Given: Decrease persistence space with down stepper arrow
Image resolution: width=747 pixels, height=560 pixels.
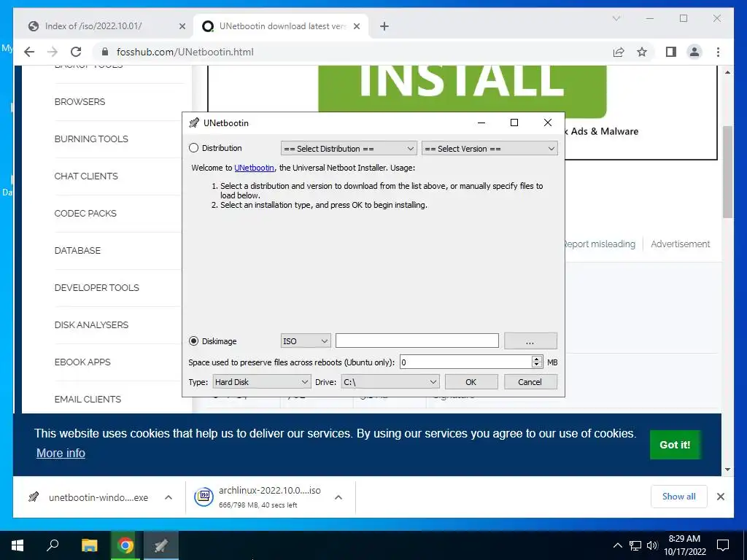Looking at the screenshot, I should (x=537, y=365).
